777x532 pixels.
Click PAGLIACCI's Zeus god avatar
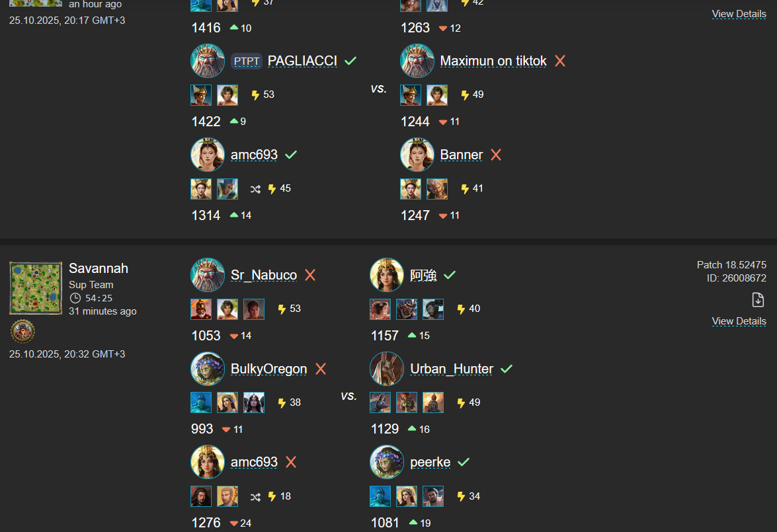point(208,61)
